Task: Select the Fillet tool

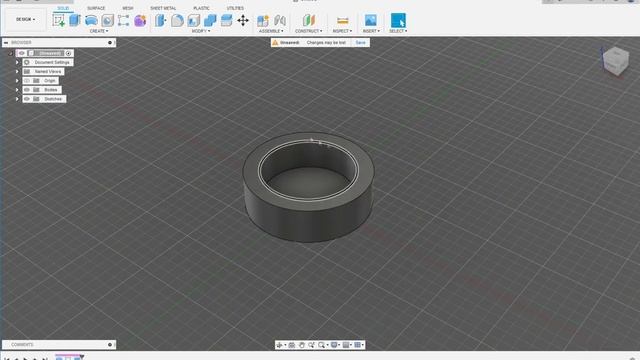Action: (x=177, y=20)
